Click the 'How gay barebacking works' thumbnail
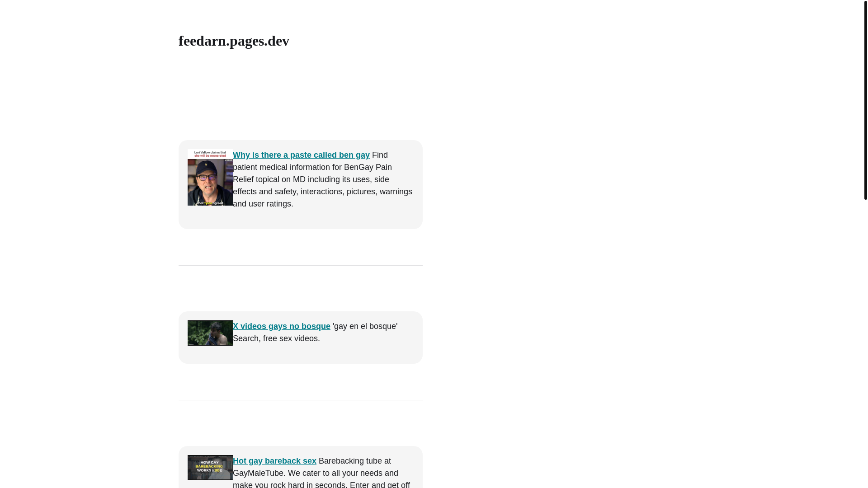The width and height of the screenshot is (868, 488). tap(210, 467)
